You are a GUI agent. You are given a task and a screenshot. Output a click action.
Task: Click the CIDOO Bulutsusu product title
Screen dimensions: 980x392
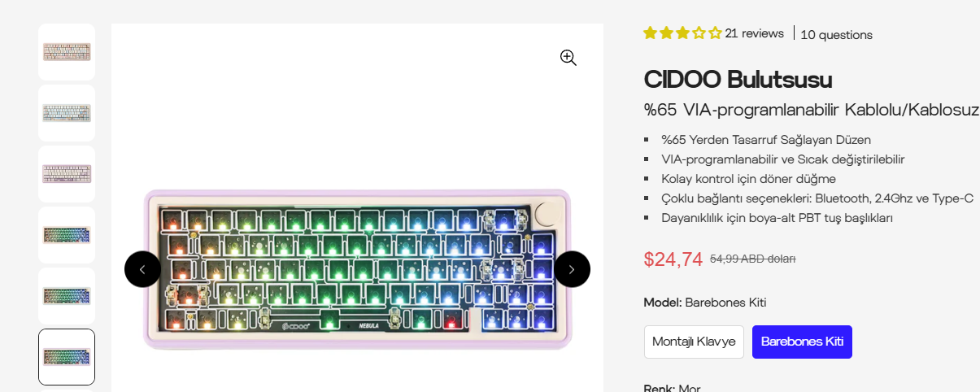coord(738,80)
